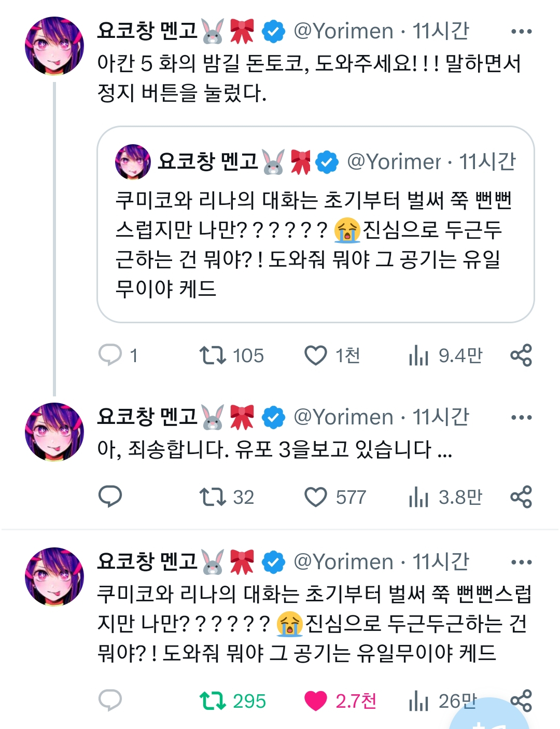Screen dimensions: 560x729
Task: View analytics for the 3.8만 views tweet
Action: (x=419, y=498)
